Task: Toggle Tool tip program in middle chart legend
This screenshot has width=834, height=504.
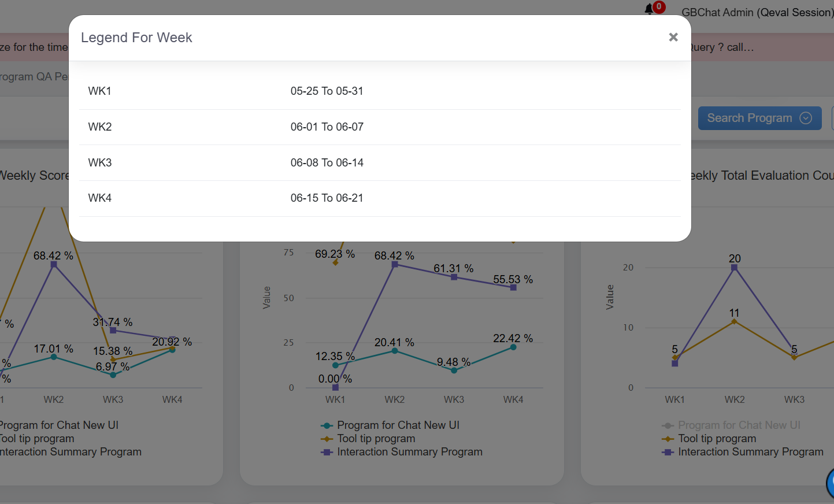Action: (x=376, y=439)
